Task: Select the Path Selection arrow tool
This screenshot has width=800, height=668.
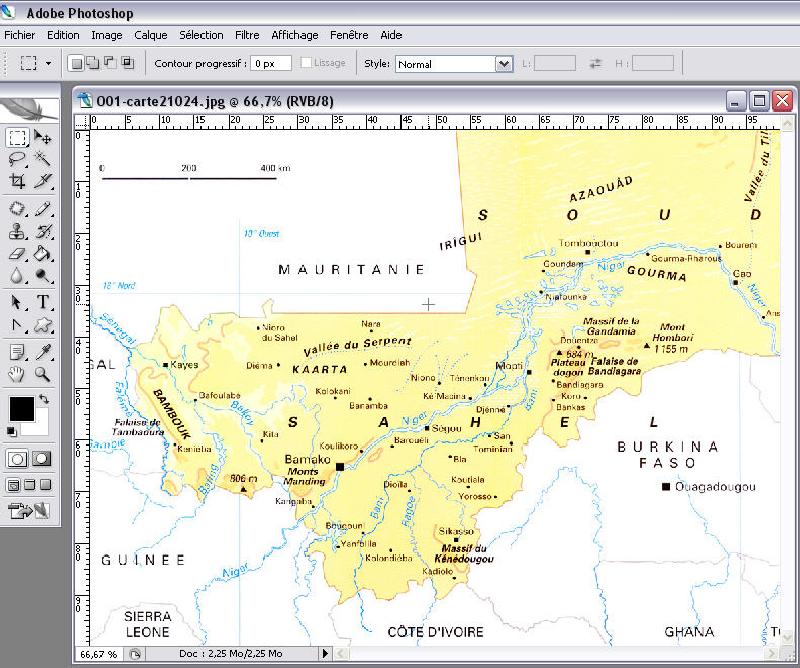Action: [17, 303]
